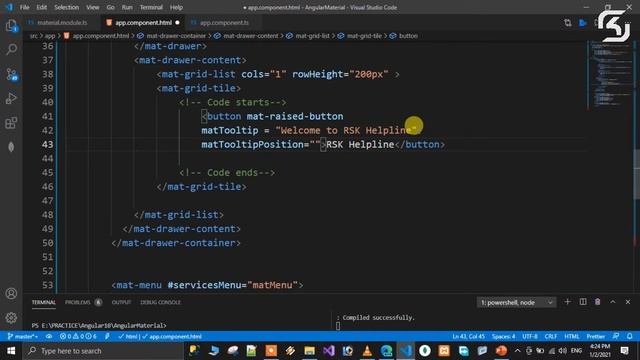Click the master branch indicator
The height and width of the screenshot is (360, 640).
(23, 336)
